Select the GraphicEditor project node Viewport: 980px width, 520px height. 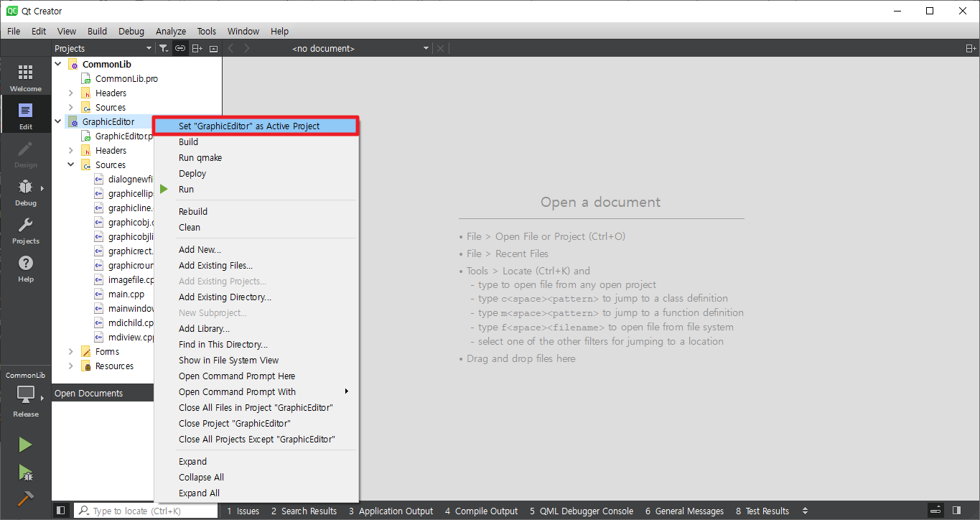108,121
